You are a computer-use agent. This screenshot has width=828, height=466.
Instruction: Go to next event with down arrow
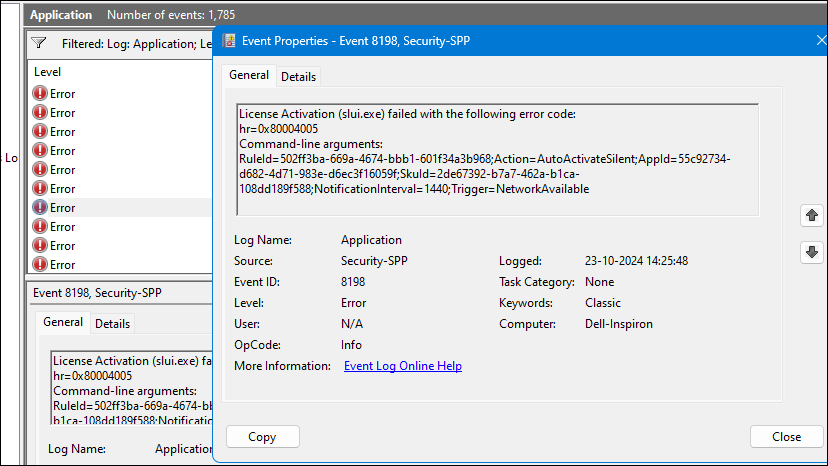811,253
